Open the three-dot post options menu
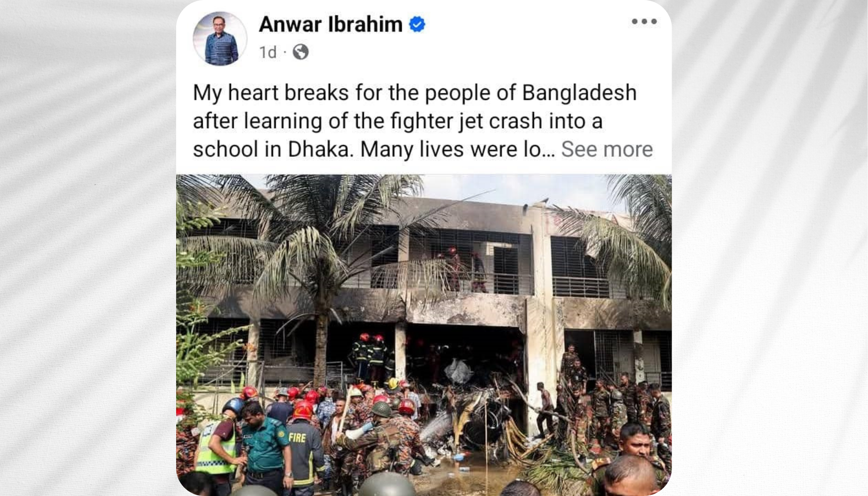868x496 pixels. pyautogui.click(x=644, y=21)
